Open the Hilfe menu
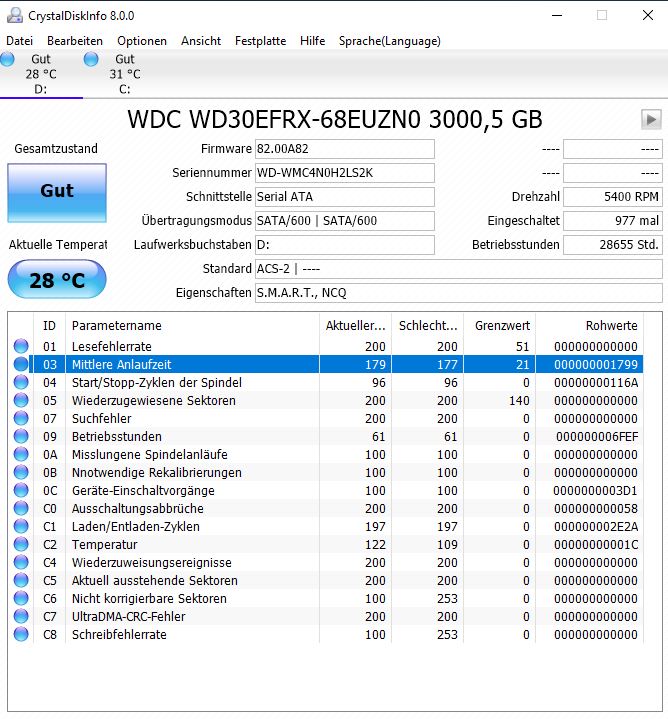 313,41
